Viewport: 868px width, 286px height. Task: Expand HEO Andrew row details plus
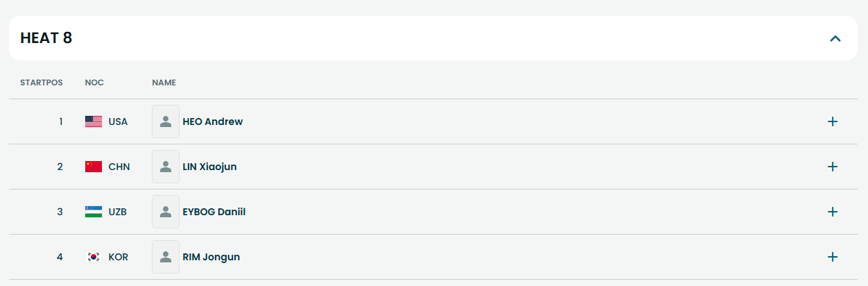833,121
